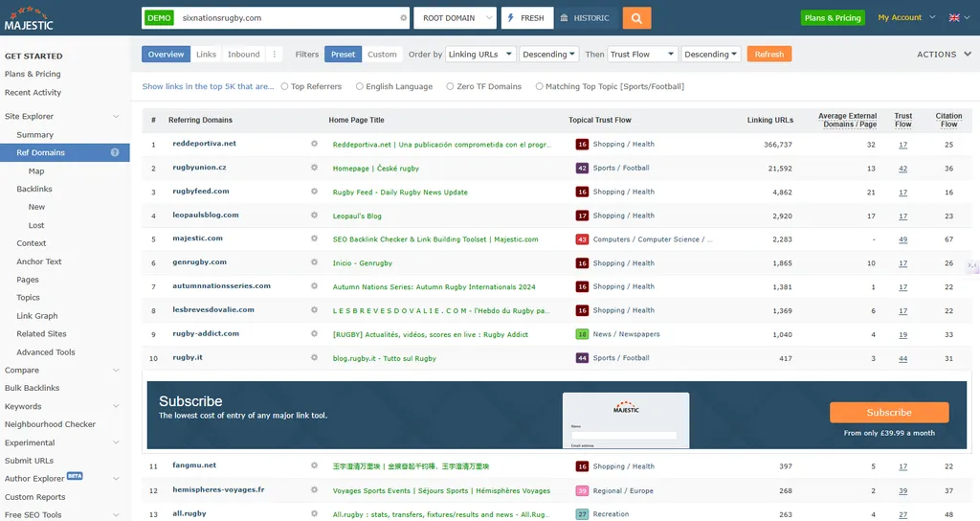Open gear options for rugbyfeed.com row

(314, 192)
